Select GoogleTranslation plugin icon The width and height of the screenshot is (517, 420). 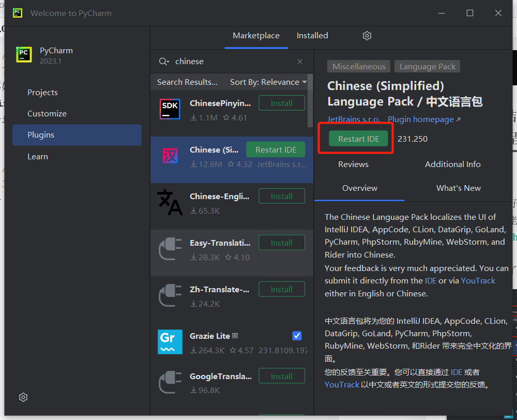(x=170, y=382)
